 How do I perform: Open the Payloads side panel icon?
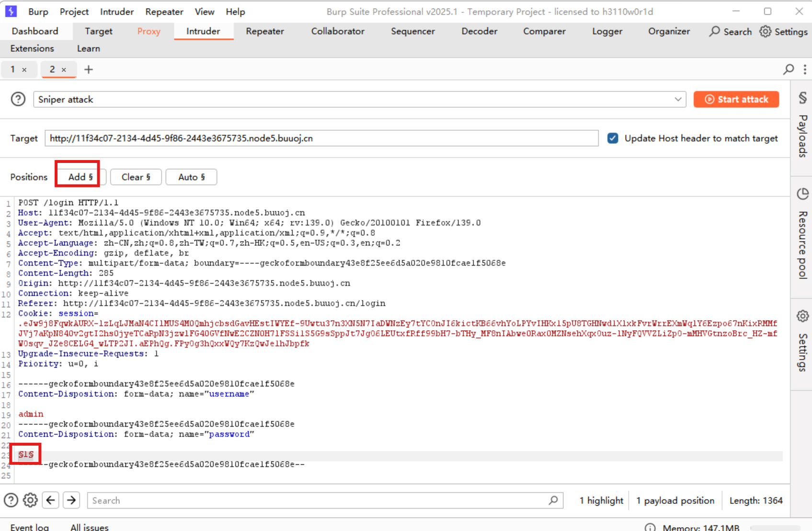point(802,98)
